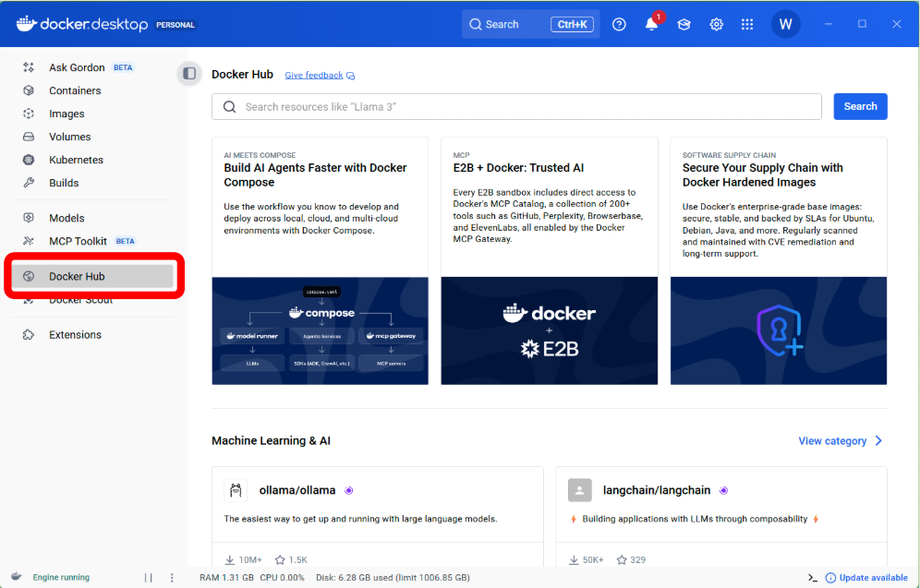Open engine options three-dot menu
Image resolution: width=920 pixels, height=588 pixels.
(x=172, y=578)
